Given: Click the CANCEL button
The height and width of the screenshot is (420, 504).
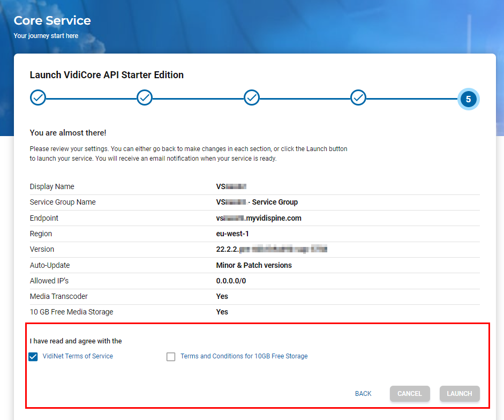Looking at the screenshot, I should pyautogui.click(x=410, y=394).
